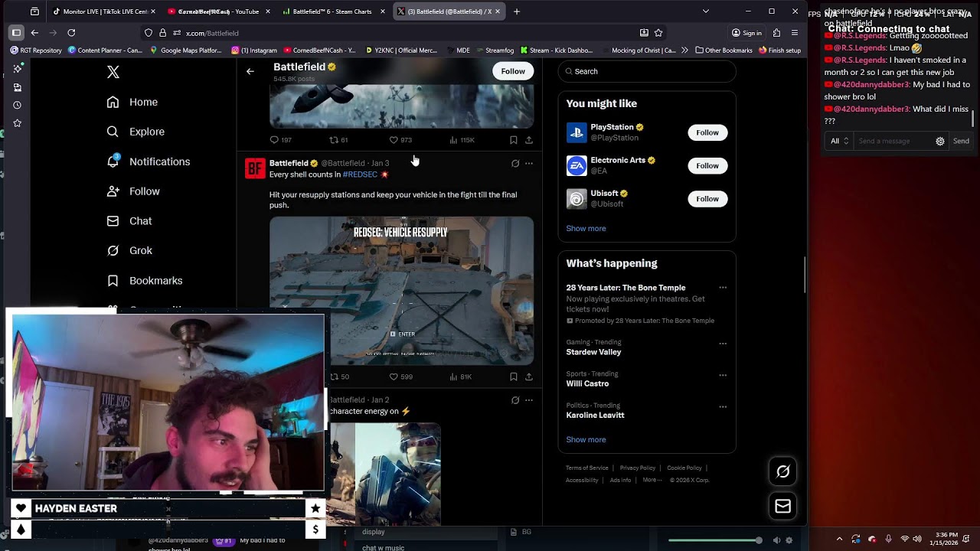Play the REDSEC Vehicle Resupply video
The width and height of the screenshot is (980, 551).
(x=401, y=291)
